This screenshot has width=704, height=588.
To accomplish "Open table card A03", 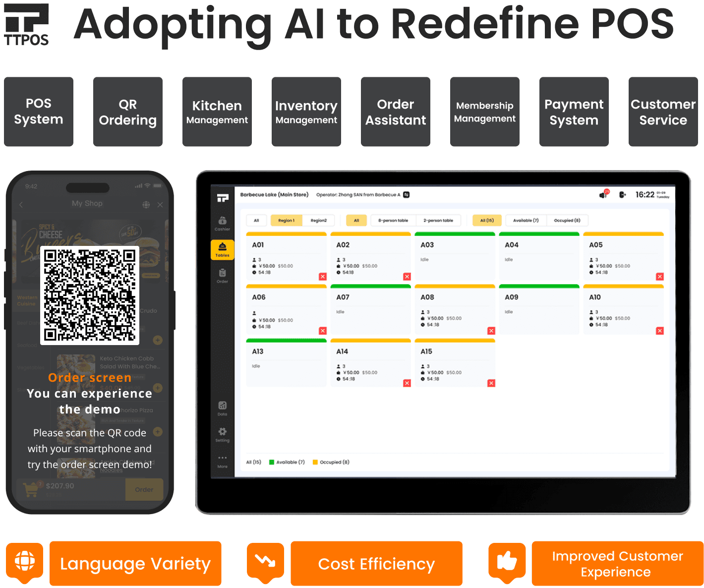I will pyautogui.click(x=455, y=256).
